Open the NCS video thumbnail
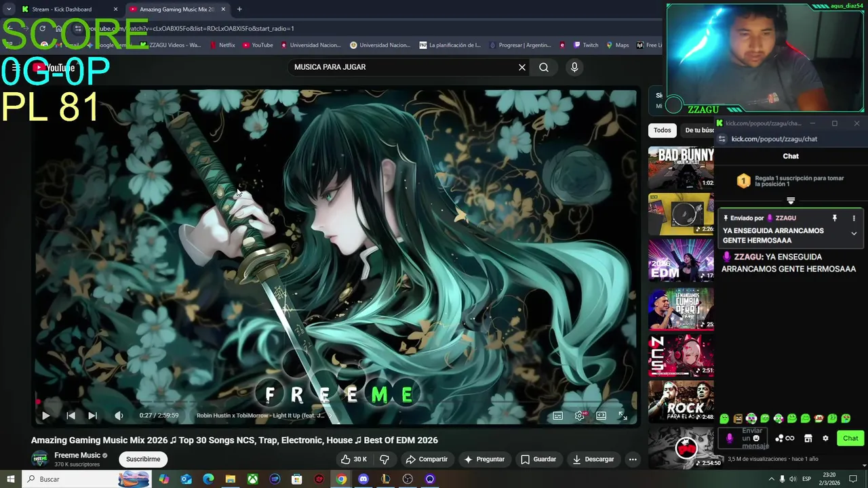The height and width of the screenshot is (488, 868). click(681, 355)
